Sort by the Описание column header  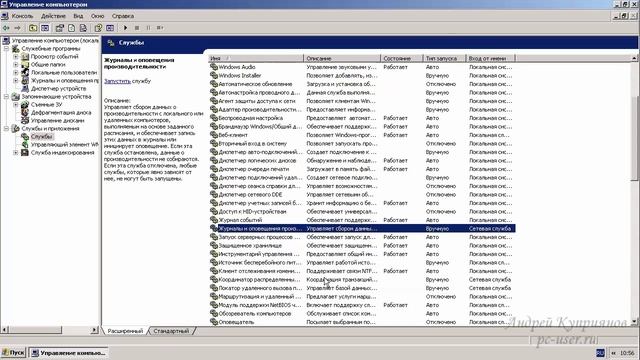[x=342, y=58]
